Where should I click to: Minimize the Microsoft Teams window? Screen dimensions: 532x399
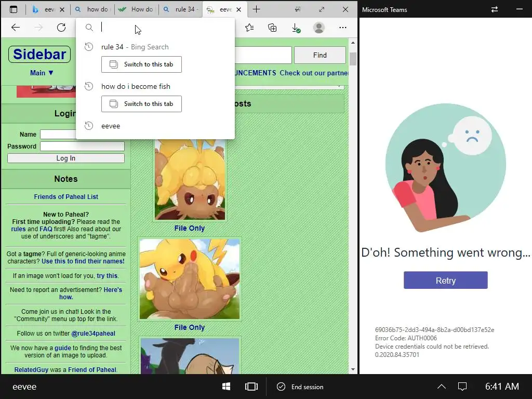tap(519, 9)
